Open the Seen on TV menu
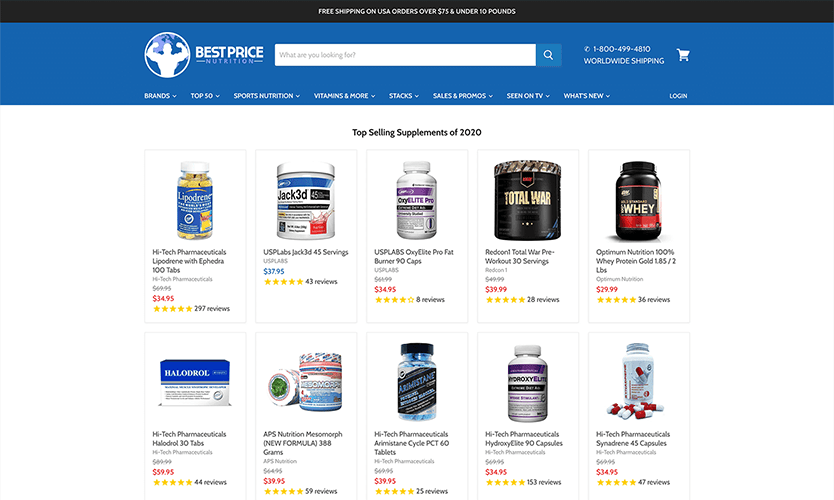The width and height of the screenshot is (834, 500). (x=528, y=96)
